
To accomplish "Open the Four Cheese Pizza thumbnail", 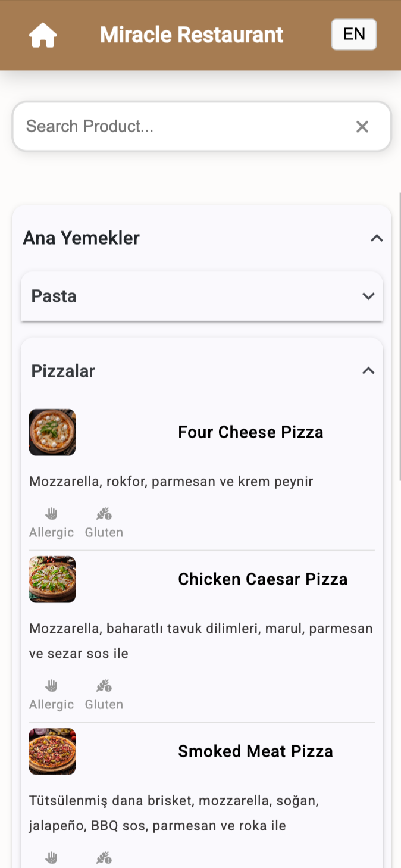I will pyautogui.click(x=52, y=432).
